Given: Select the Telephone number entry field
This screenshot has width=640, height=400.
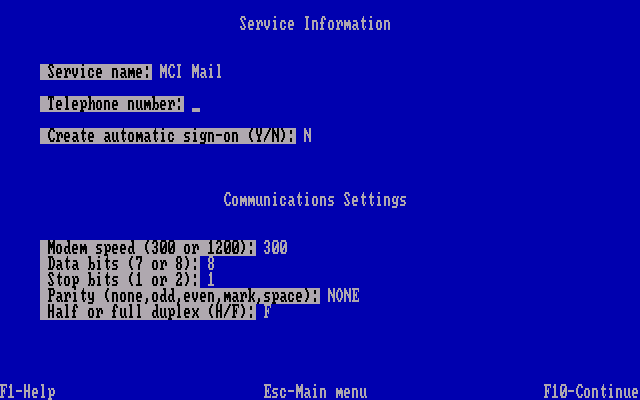Looking at the screenshot, I should 196,104.
